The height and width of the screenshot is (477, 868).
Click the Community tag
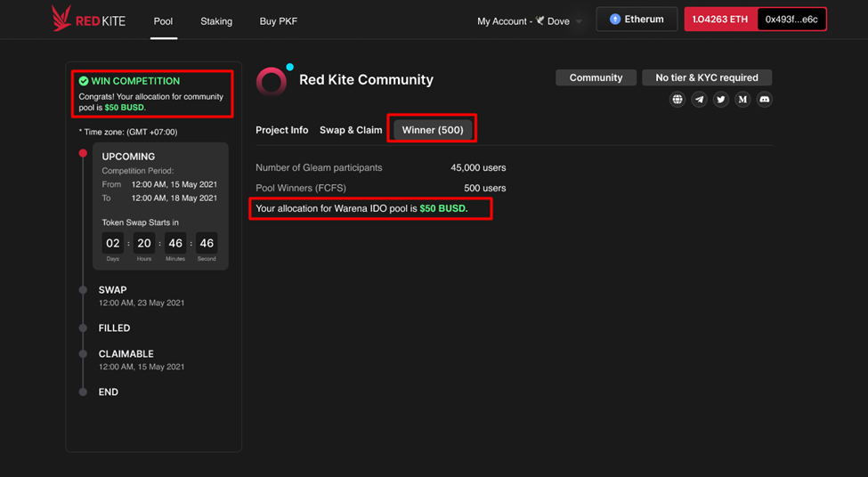coord(596,77)
